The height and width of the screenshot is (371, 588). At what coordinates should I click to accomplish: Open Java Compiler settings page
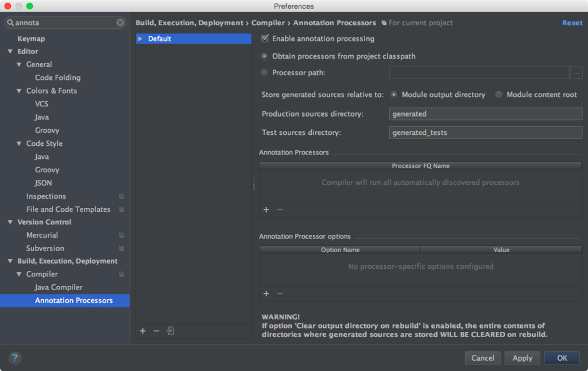click(x=59, y=287)
